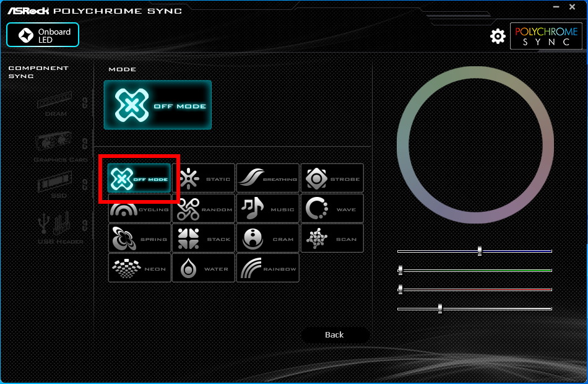The width and height of the screenshot is (588, 384).
Task: Activate the Music lighting mode
Action: (268, 208)
